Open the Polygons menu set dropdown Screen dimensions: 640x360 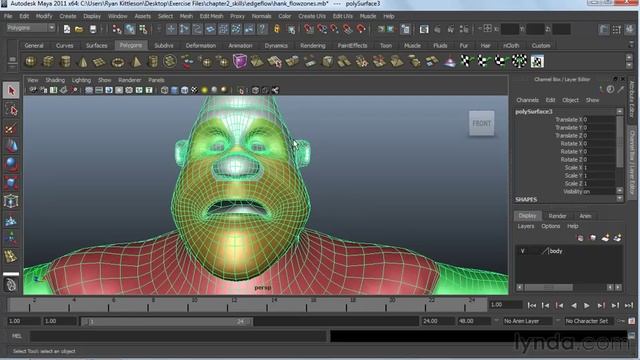point(31,28)
